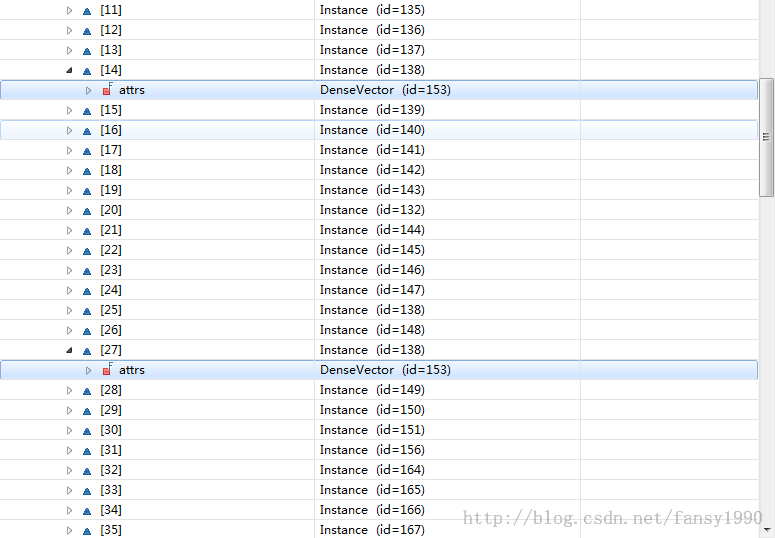Click the blue triangle icon beside [16]
The image size is (775, 538).
pyautogui.click(x=87, y=131)
